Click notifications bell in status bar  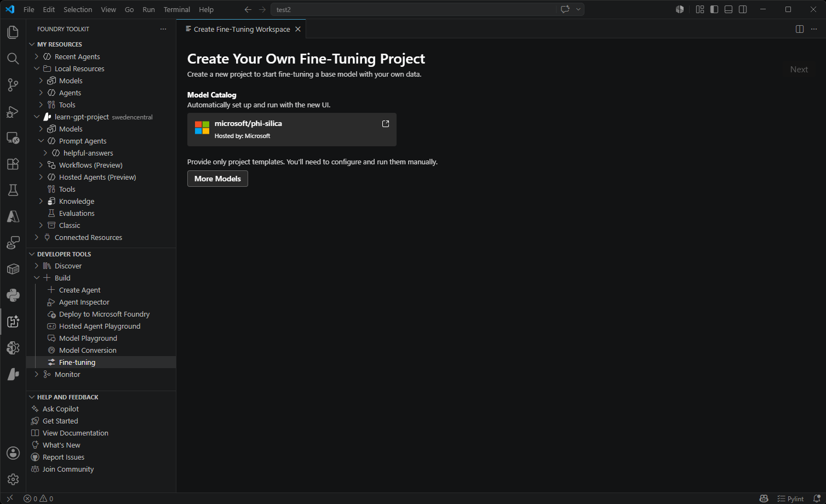pyautogui.click(x=817, y=499)
